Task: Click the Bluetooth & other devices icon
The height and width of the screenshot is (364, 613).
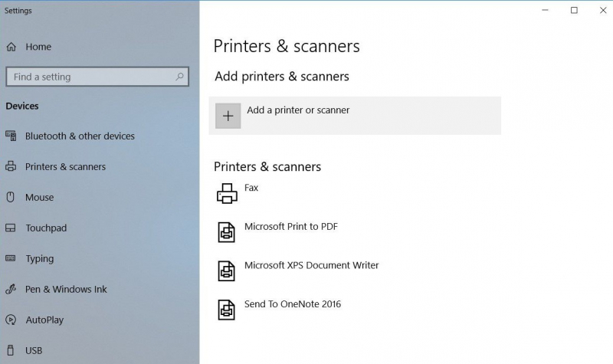Action: tap(11, 136)
